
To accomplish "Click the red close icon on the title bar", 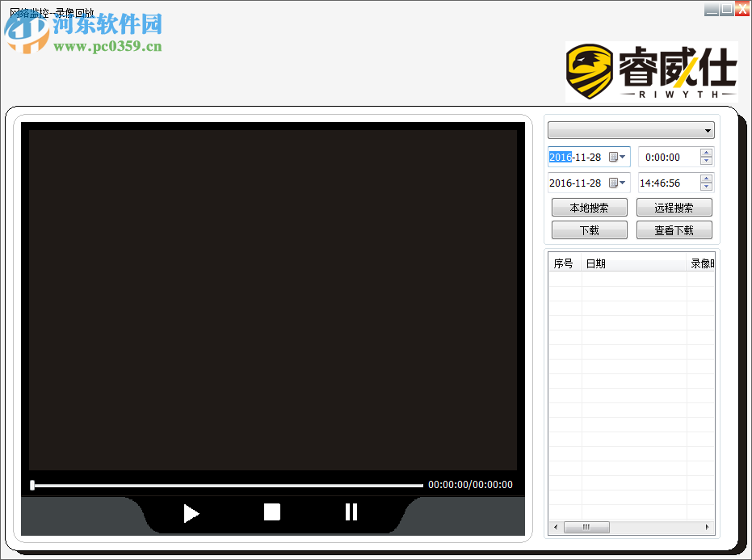I will pyautogui.click(x=742, y=9).
